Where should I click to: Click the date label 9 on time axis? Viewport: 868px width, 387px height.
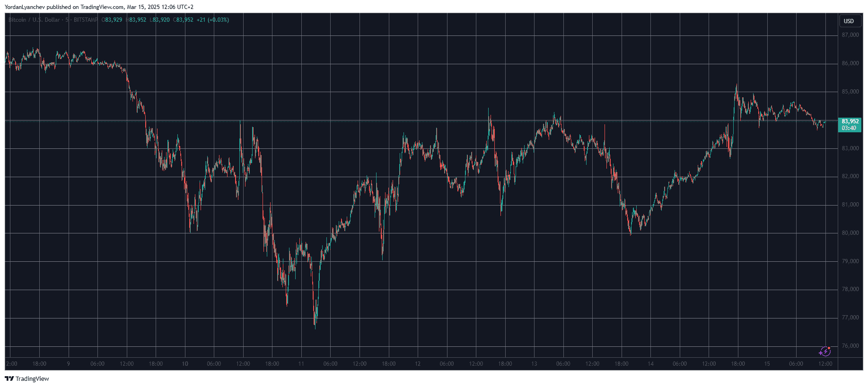pos(69,364)
